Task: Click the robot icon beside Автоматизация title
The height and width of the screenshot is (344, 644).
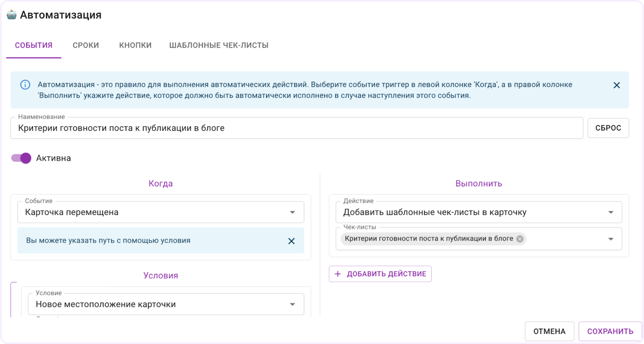Action: 12,15
